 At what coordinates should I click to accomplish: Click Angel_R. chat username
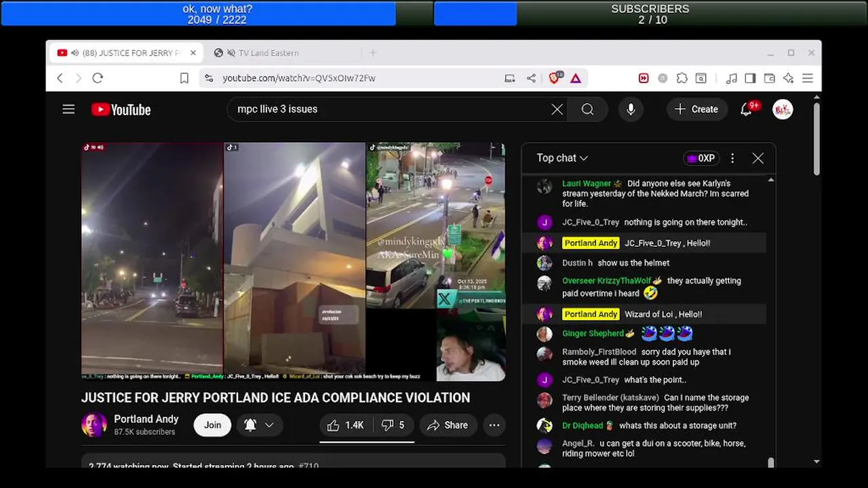pyautogui.click(x=578, y=443)
